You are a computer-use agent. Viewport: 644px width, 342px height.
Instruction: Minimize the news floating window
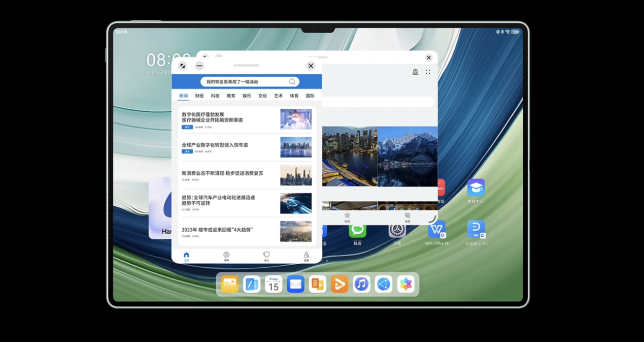(x=199, y=66)
